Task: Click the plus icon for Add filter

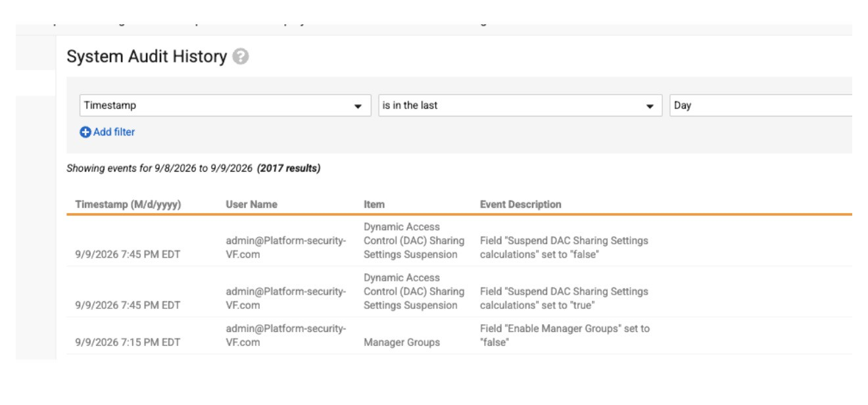Action: [x=85, y=132]
